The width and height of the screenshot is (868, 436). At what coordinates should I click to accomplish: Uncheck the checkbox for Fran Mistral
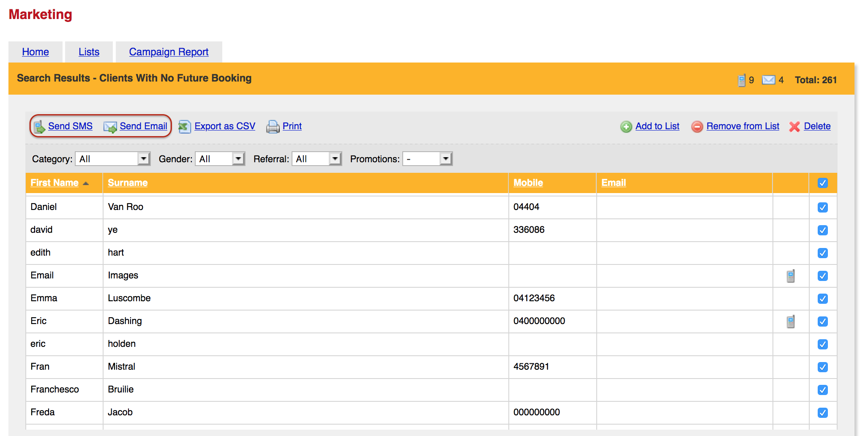click(823, 367)
